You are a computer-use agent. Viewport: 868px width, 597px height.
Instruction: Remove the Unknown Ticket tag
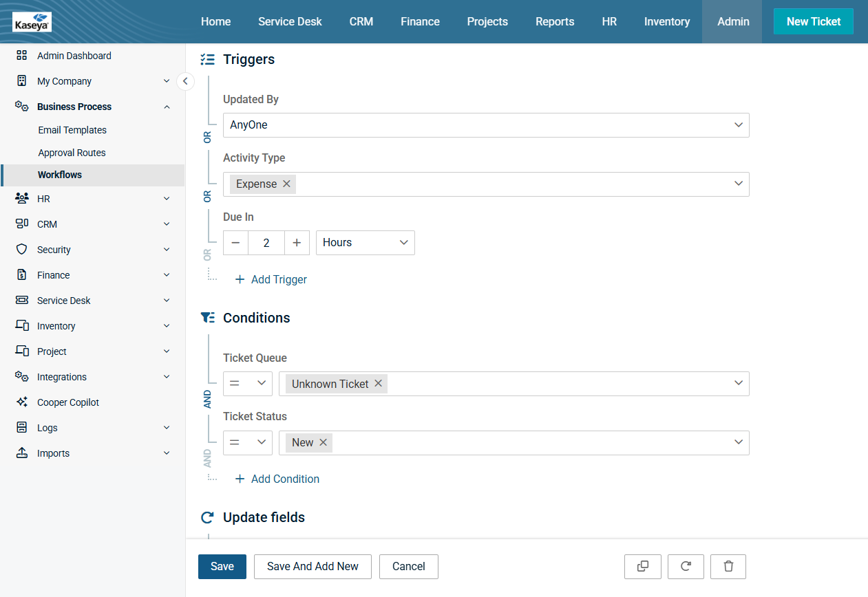click(379, 384)
